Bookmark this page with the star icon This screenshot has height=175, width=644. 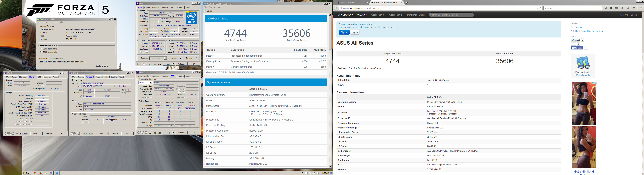[606, 8]
